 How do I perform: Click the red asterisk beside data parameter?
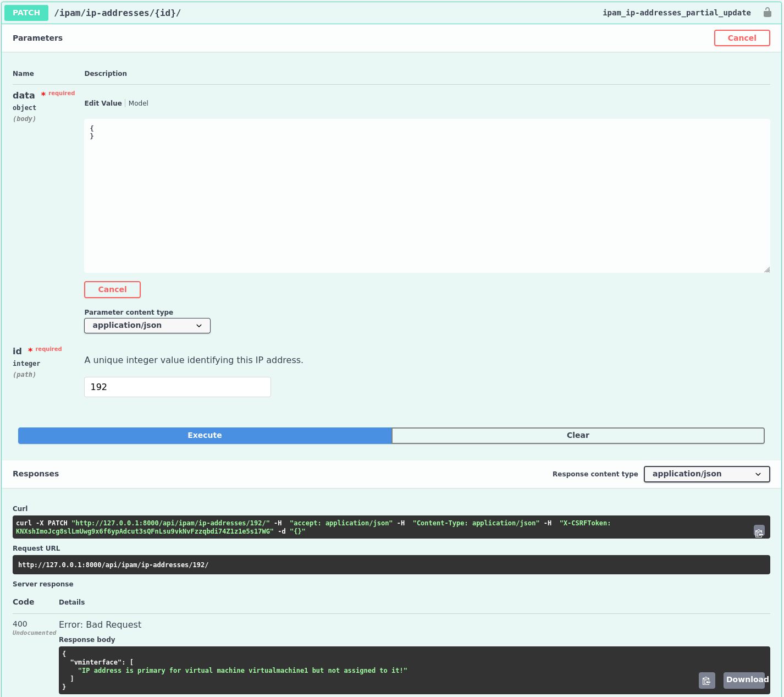coord(43,94)
